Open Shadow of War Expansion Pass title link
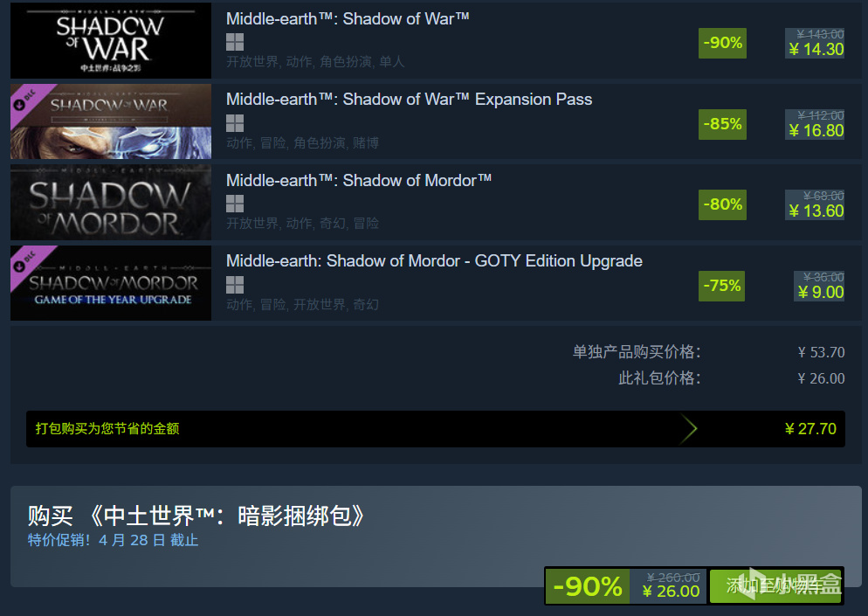This screenshot has height=616, width=868. [x=409, y=99]
